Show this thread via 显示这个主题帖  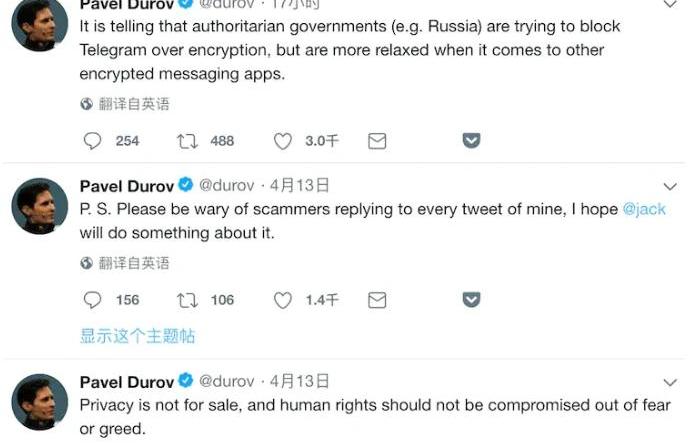pyautogui.click(x=137, y=336)
